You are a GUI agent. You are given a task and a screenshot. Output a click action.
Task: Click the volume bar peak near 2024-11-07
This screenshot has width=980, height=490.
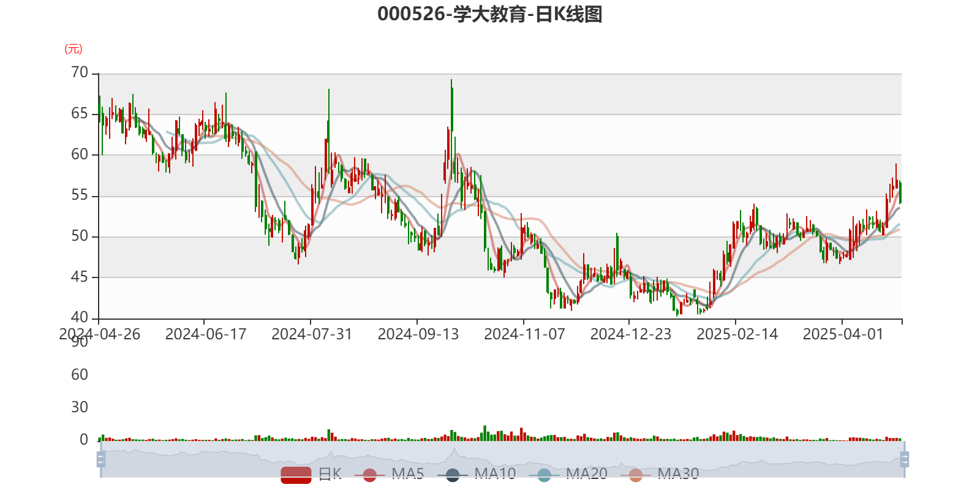pyautogui.click(x=522, y=434)
